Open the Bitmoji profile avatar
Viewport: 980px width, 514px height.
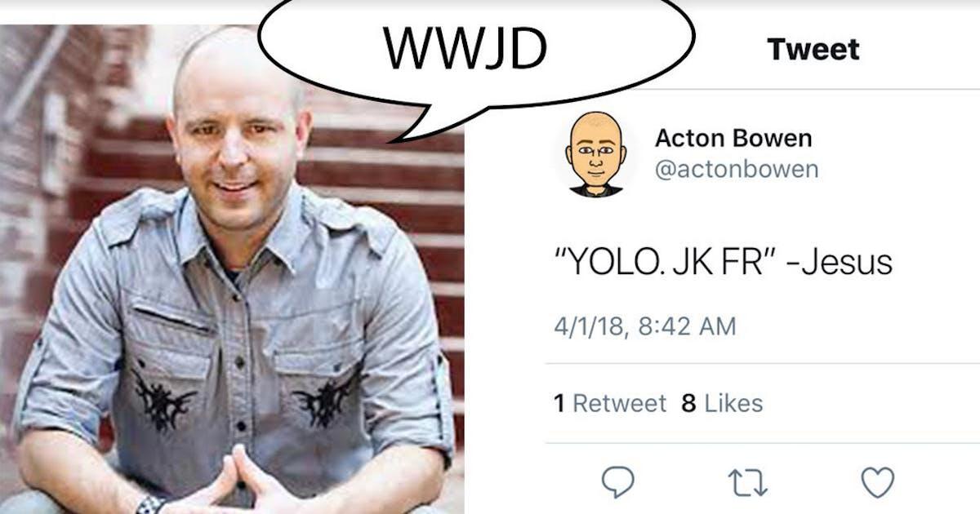click(x=596, y=155)
